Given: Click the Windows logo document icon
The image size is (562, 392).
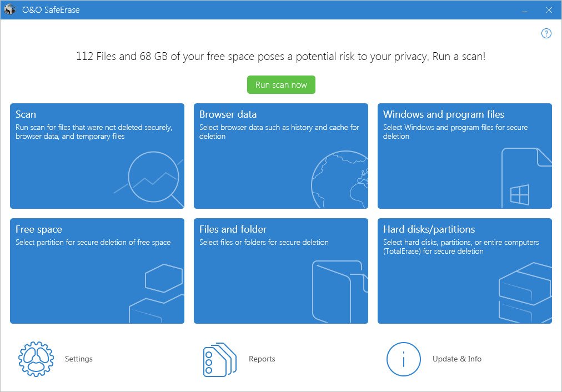Looking at the screenshot, I should [525, 178].
